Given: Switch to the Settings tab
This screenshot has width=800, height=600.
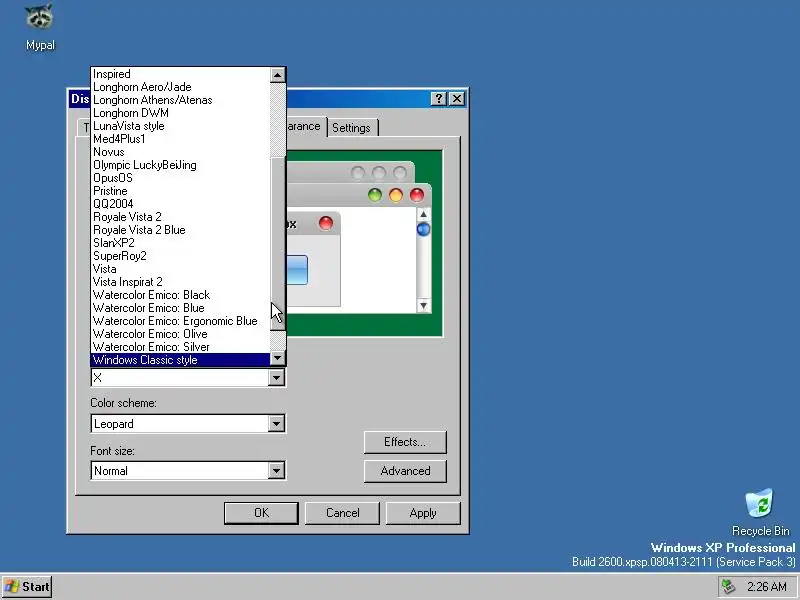Looking at the screenshot, I should (x=351, y=128).
